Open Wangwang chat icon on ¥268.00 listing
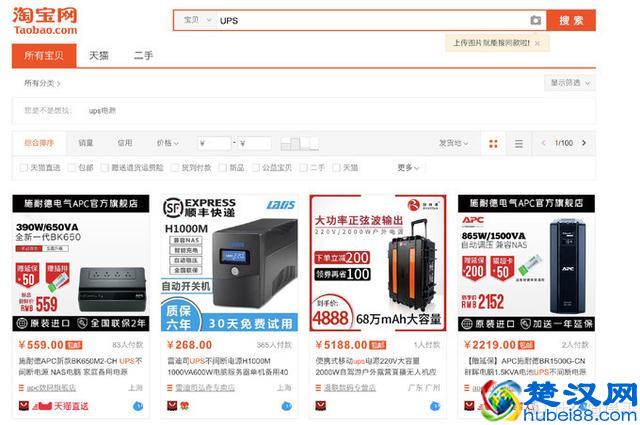 pyautogui.click(x=287, y=406)
